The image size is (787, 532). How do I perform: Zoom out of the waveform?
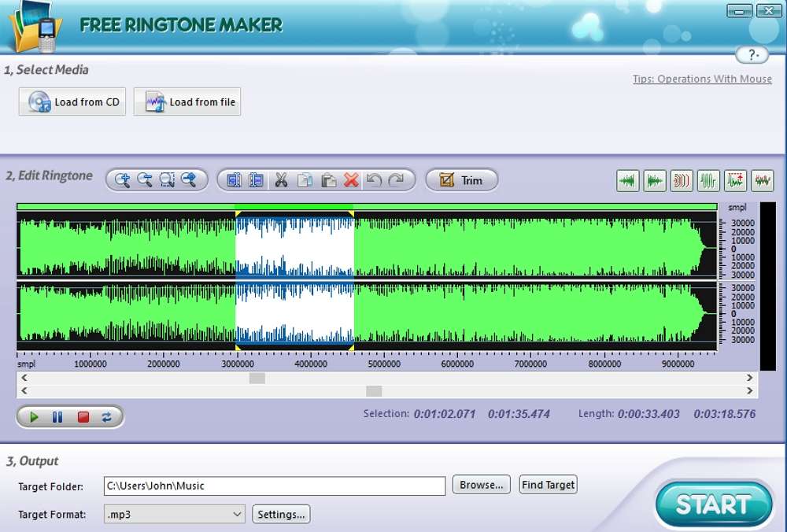tap(145, 179)
